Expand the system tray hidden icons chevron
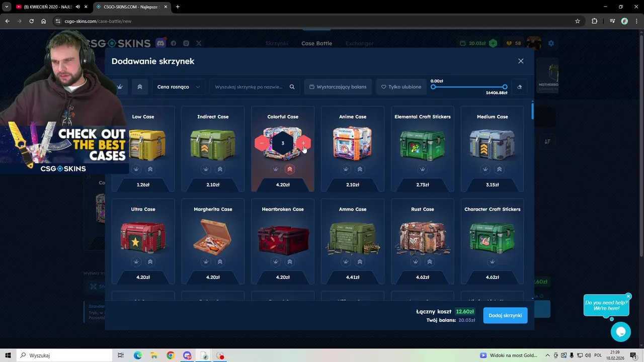 coord(548,355)
